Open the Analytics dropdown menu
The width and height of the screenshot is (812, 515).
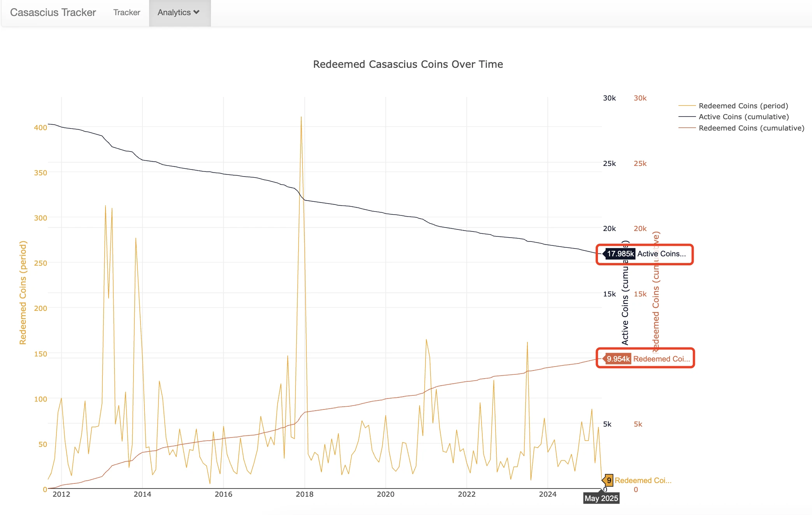pos(179,12)
